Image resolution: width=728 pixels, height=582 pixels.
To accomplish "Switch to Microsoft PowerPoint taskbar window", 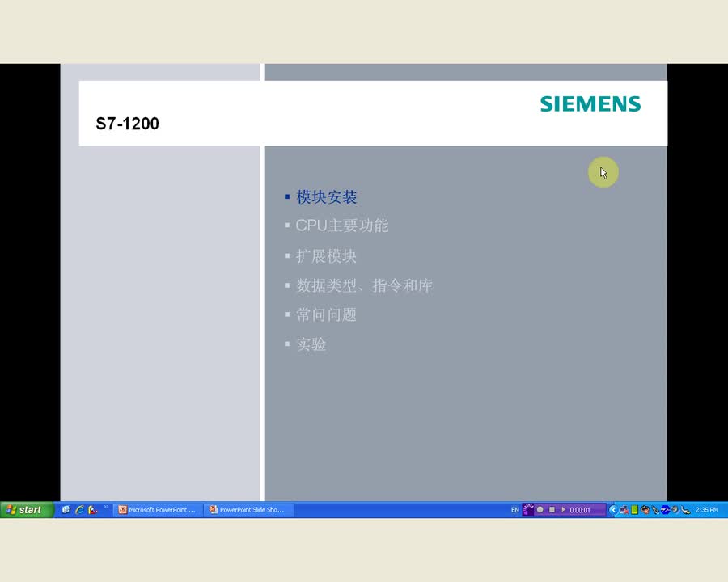I will [158, 509].
